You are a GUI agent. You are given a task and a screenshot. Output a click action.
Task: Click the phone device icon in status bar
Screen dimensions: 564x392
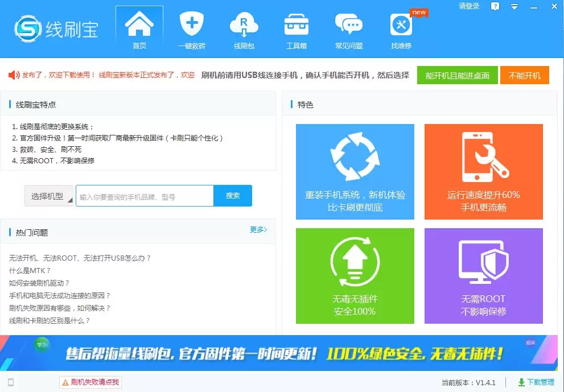[11, 382]
